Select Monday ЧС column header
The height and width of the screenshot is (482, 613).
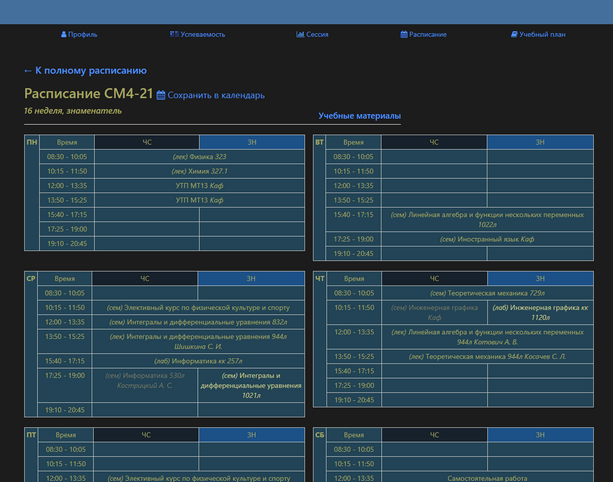tap(147, 142)
